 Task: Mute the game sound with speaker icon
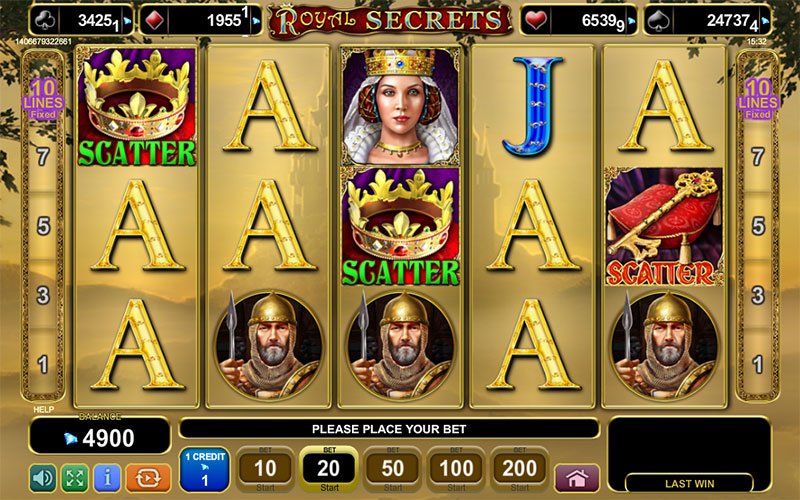(43, 478)
